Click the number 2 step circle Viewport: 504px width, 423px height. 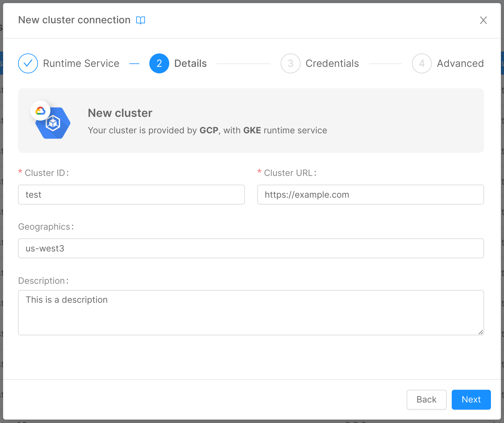pos(159,63)
